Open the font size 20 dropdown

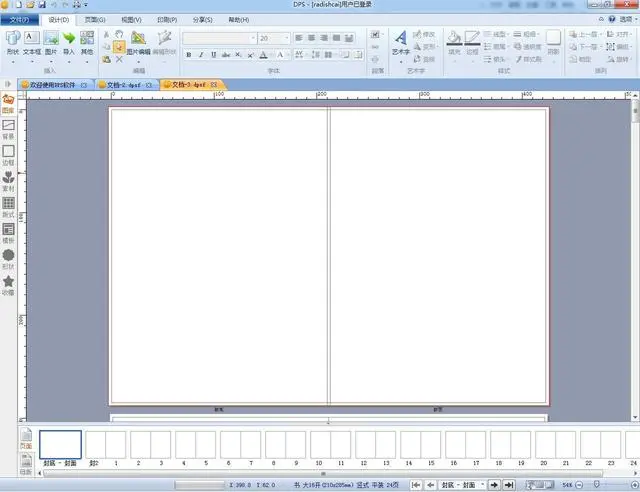click(287, 38)
